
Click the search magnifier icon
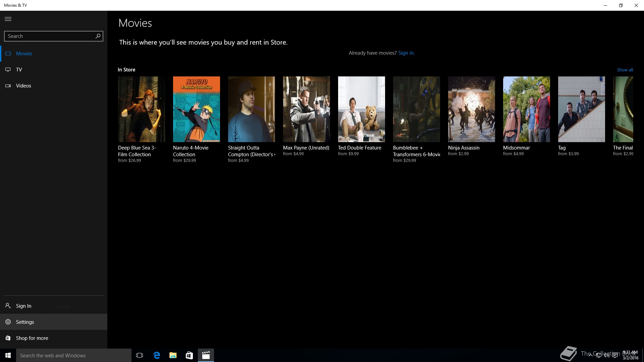click(98, 36)
